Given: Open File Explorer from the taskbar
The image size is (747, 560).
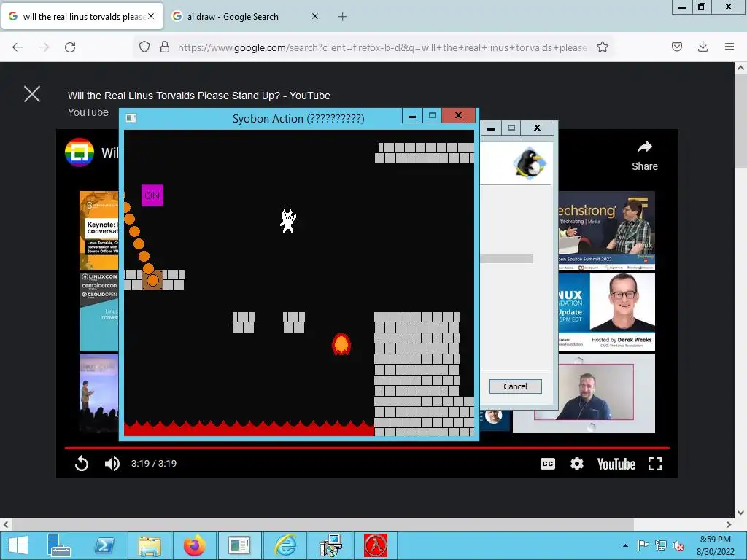Looking at the screenshot, I should 150,545.
